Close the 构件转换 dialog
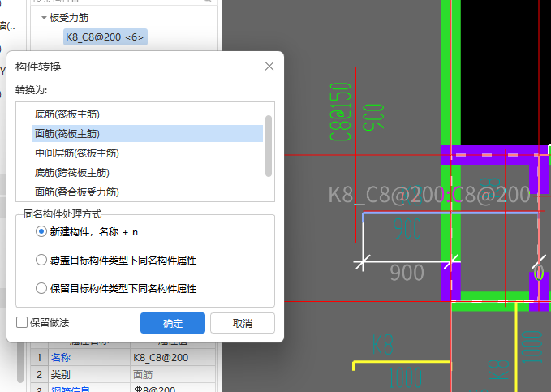The width and height of the screenshot is (551, 392). pyautogui.click(x=269, y=66)
